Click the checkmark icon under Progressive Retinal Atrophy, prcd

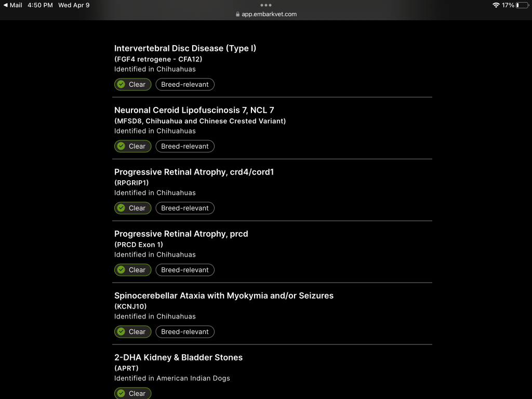click(x=121, y=270)
